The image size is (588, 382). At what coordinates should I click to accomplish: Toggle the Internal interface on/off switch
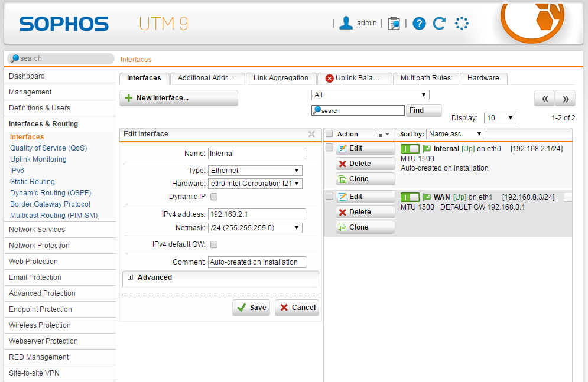point(410,149)
